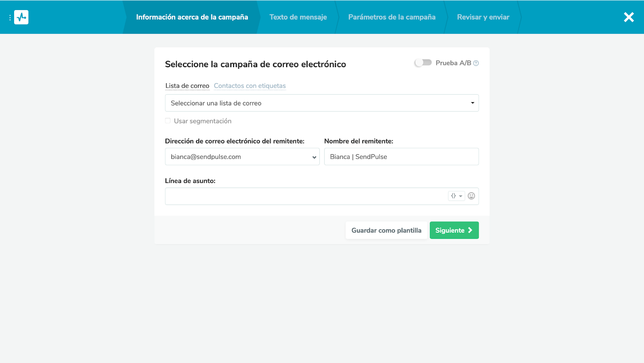
Task: Click Guardar como plantilla button
Action: (x=386, y=230)
